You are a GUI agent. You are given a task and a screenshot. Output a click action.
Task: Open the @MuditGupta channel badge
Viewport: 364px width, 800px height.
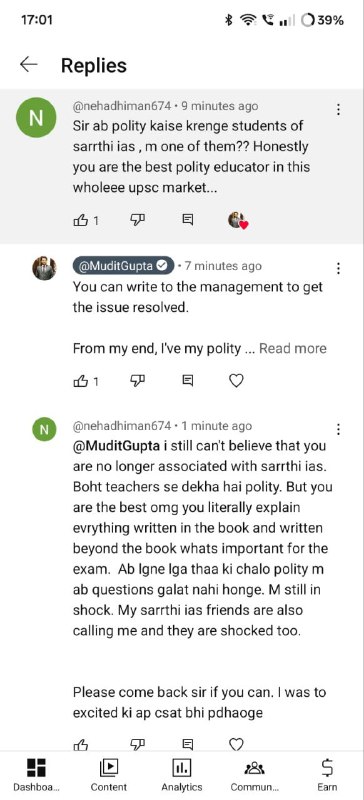(x=123, y=266)
